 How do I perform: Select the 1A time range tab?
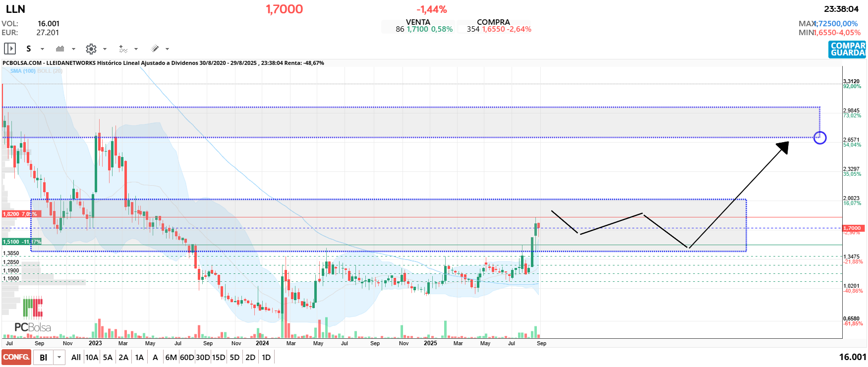pos(139,357)
